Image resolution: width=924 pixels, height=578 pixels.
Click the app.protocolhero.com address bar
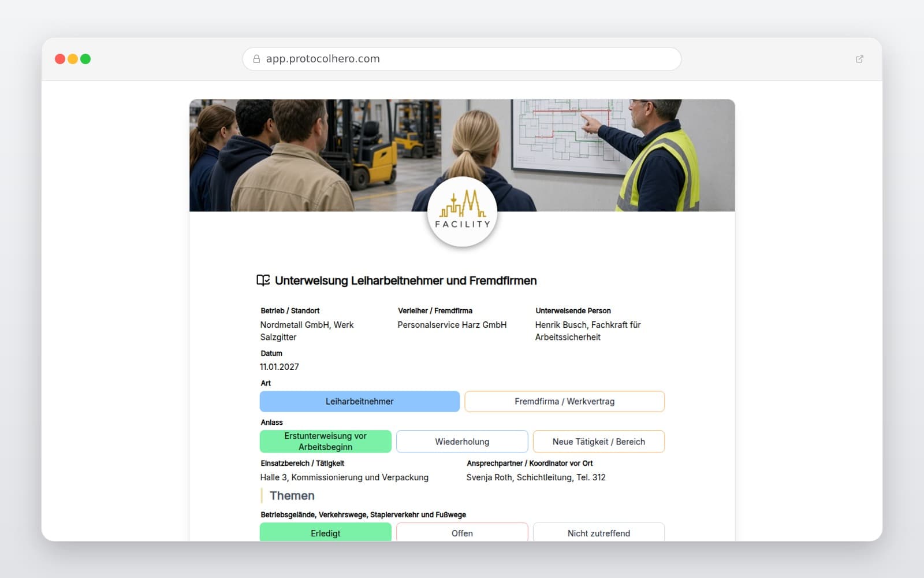462,59
